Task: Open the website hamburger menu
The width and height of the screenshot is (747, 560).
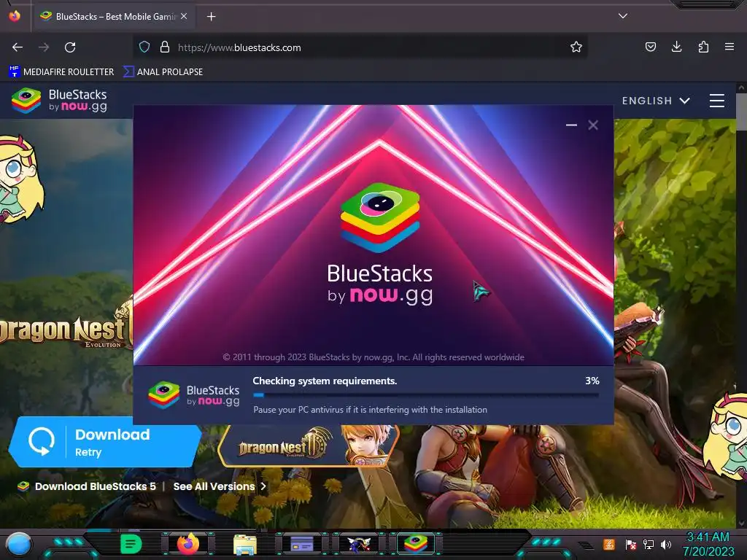Action: coord(717,101)
